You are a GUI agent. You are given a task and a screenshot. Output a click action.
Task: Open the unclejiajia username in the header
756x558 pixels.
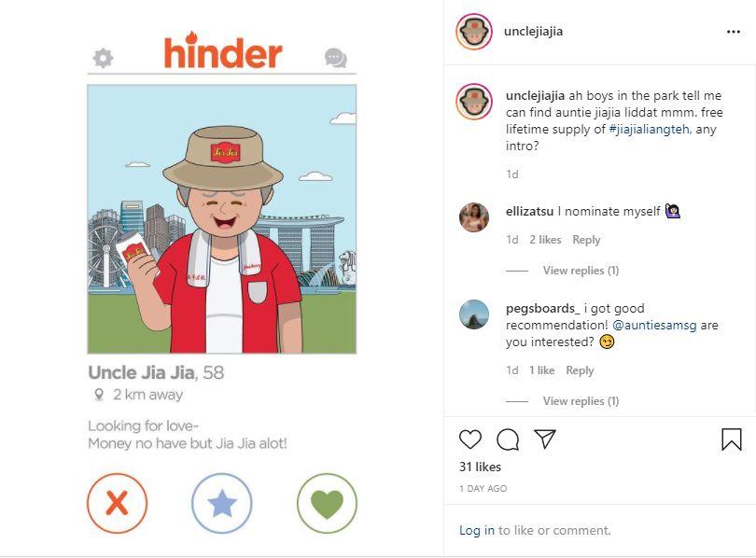(x=533, y=32)
